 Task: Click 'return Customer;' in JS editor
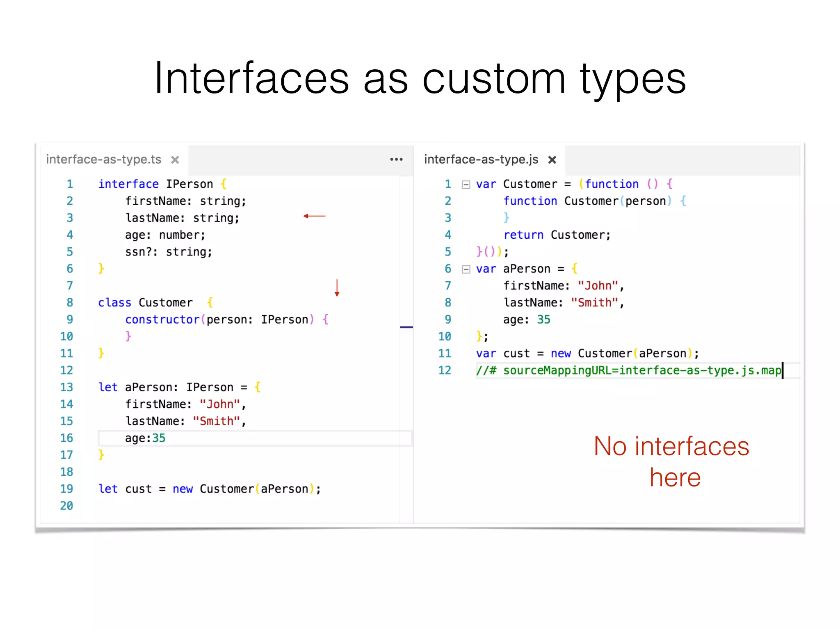(x=557, y=235)
